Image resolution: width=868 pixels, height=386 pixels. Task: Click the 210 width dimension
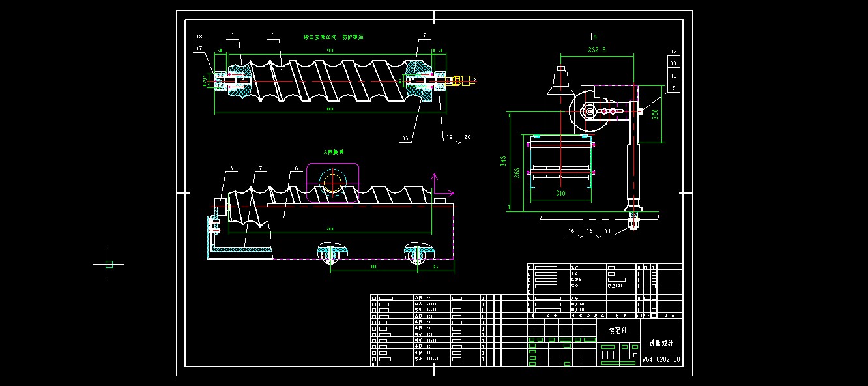coord(560,194)
